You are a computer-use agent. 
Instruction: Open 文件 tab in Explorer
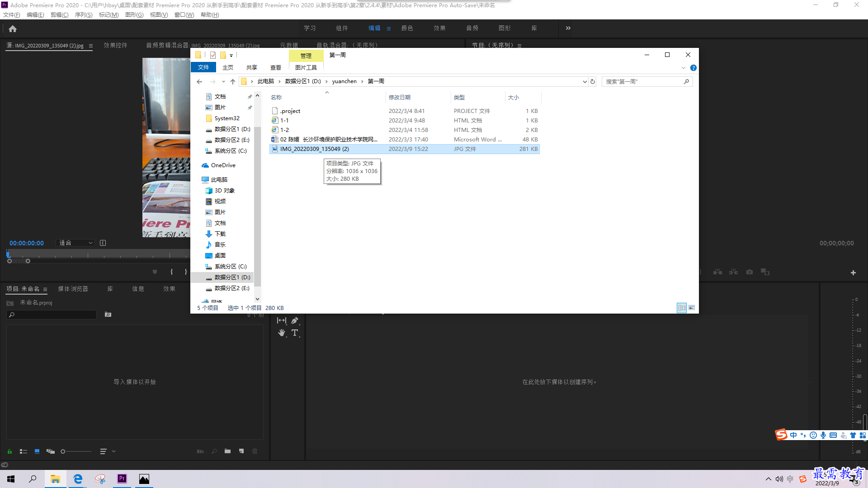tap(203, 67)
